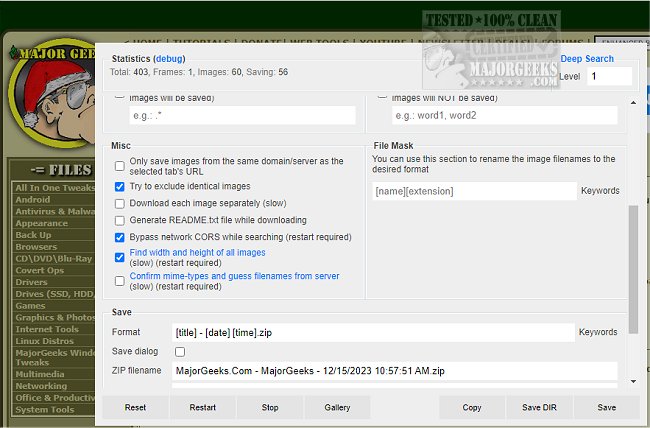
Task: Check the Confirm mime-types checkbox
Action: tap(120, 281)
